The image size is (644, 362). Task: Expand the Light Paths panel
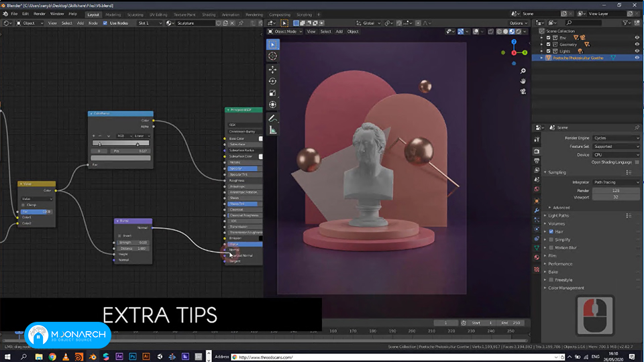(559, 215)
